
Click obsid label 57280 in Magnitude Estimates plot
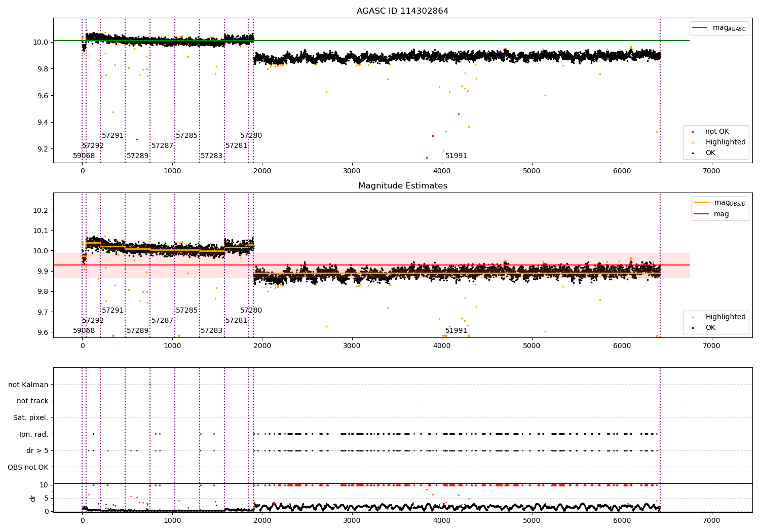pyautogui.click(x=251, y=311)
